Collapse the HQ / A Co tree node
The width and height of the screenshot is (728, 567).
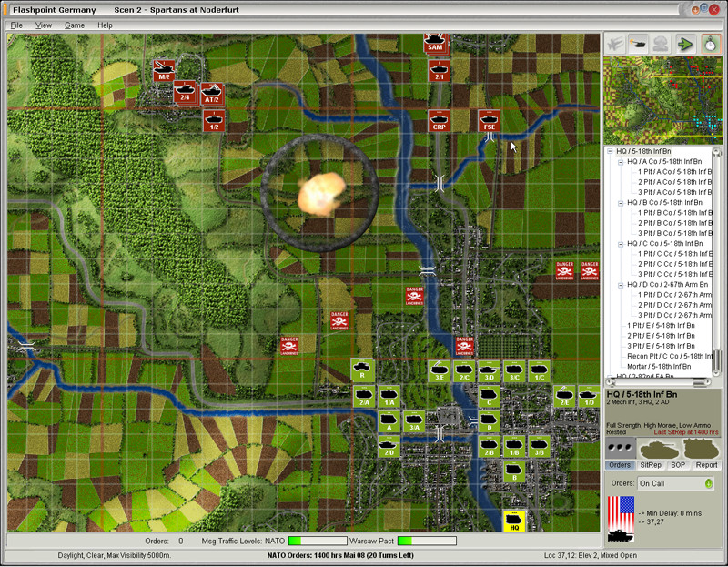[622, 161]
